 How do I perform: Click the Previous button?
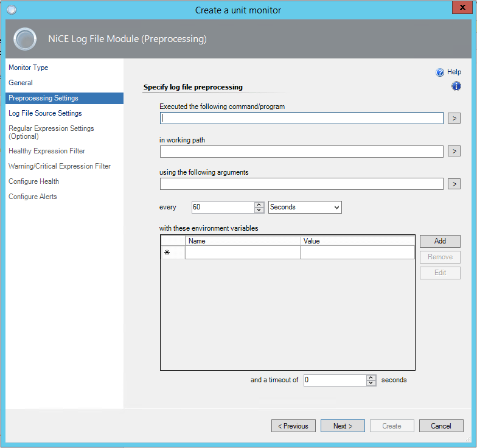point(293,426)
